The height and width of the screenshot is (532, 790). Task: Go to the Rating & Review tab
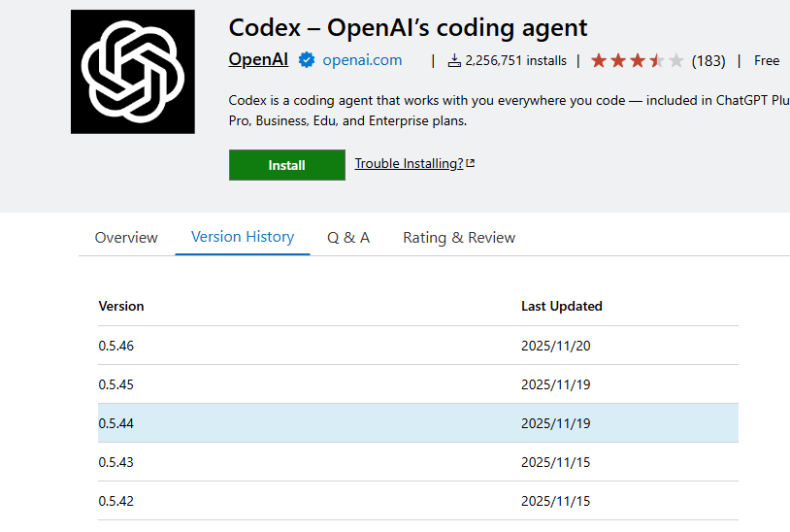point(459,237)
